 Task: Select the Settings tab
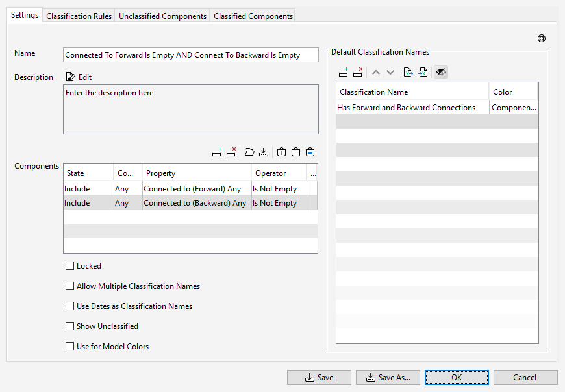click(x=25, y=15)
